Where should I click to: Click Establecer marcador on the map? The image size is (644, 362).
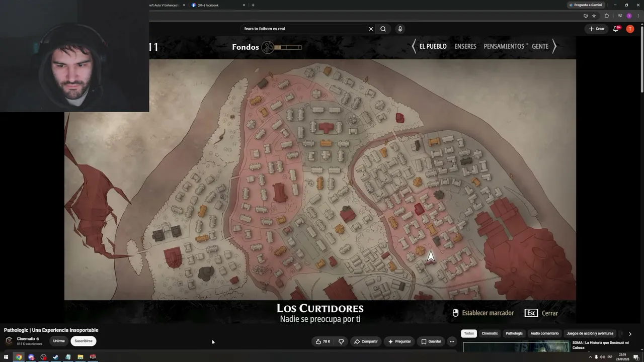click(x=483, y=313)
